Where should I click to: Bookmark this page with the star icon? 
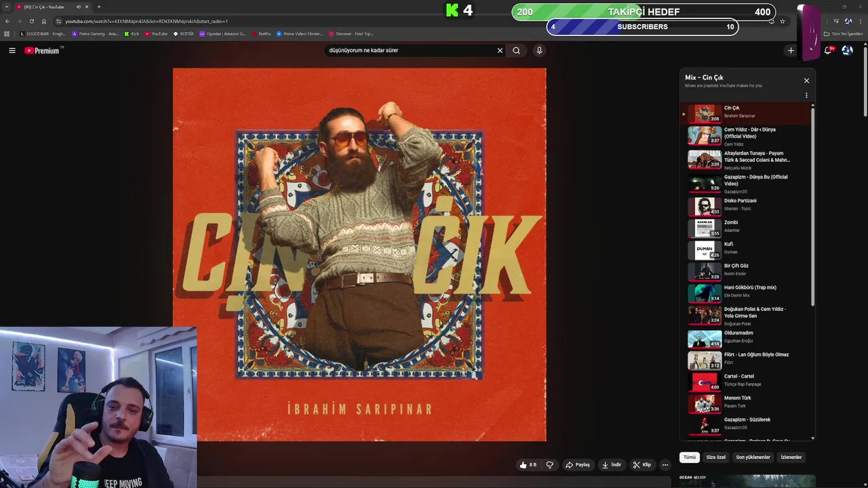[x=783, y=21]
